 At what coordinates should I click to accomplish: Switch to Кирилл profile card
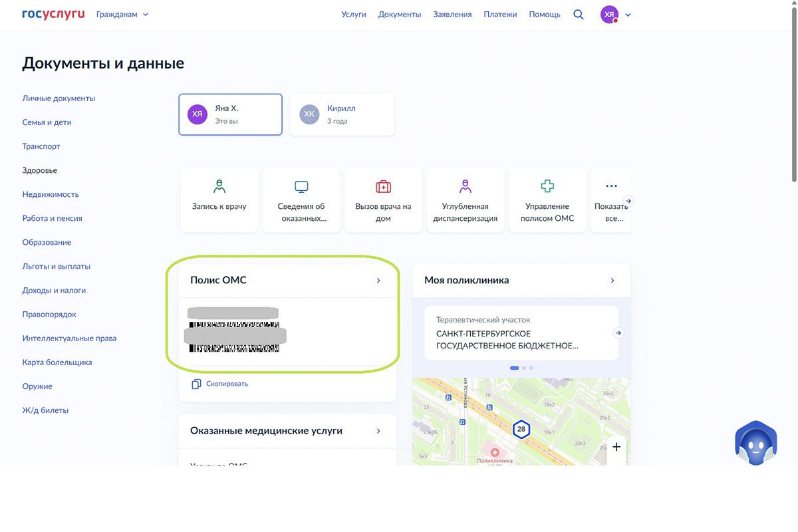[342, 114]
